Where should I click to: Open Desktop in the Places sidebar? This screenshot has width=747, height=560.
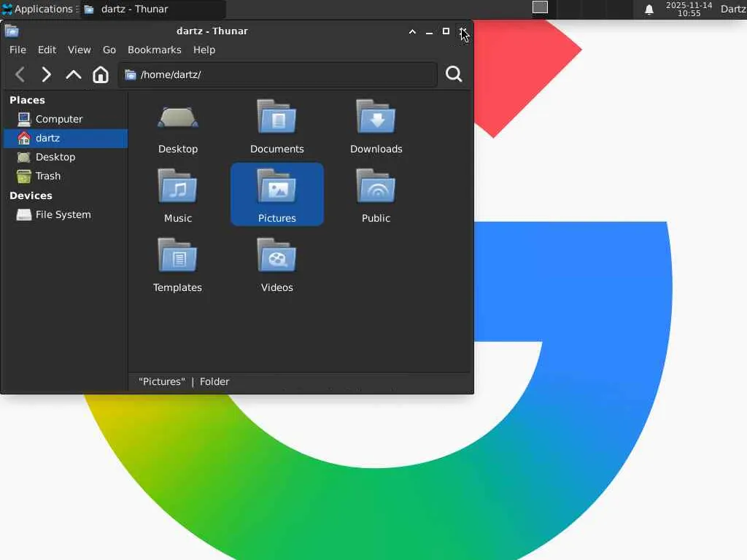pos(66,157)
